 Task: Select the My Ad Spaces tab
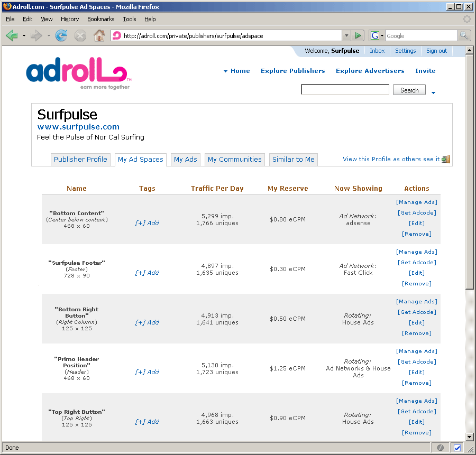pos(141,160)
